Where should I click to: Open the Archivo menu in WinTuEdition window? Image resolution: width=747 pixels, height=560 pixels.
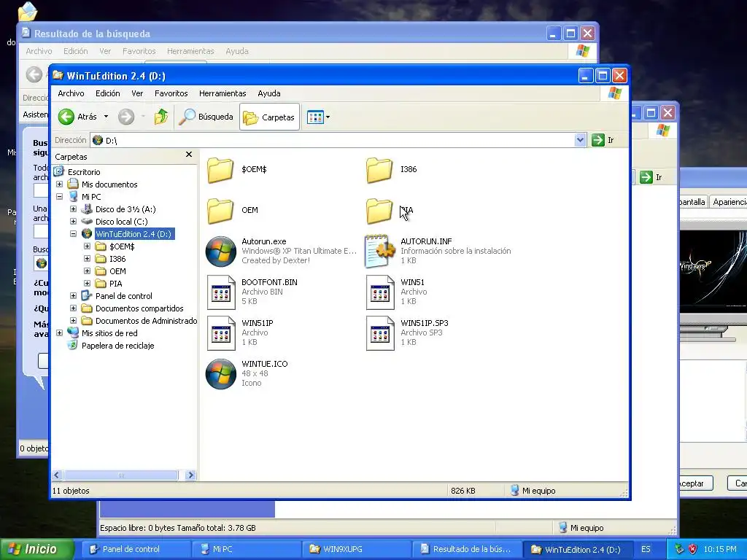point(71,93)
